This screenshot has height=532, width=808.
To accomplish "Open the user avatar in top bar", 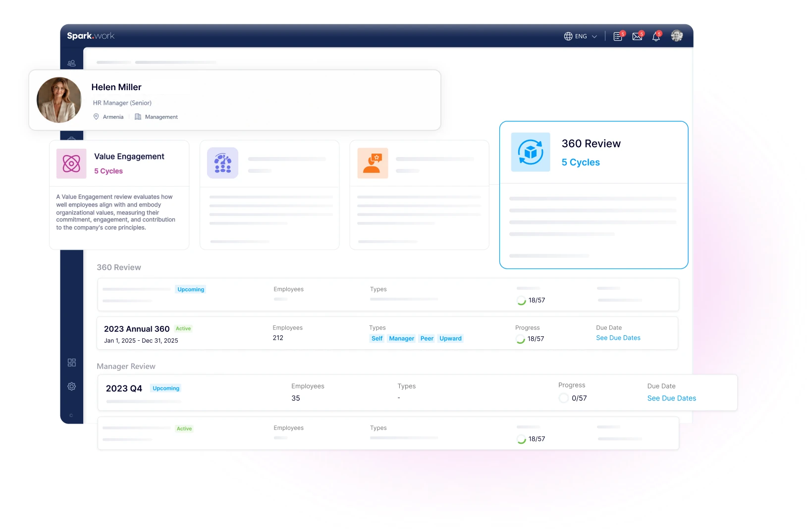I will coord(677,36).
